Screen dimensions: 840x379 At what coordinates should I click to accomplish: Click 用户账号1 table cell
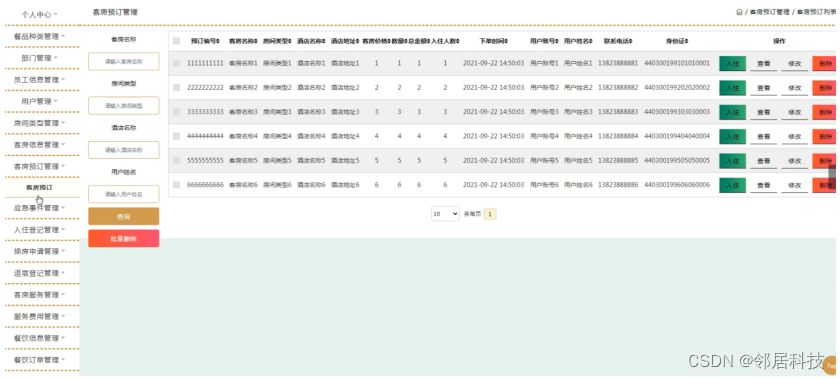tap(544, 63)
